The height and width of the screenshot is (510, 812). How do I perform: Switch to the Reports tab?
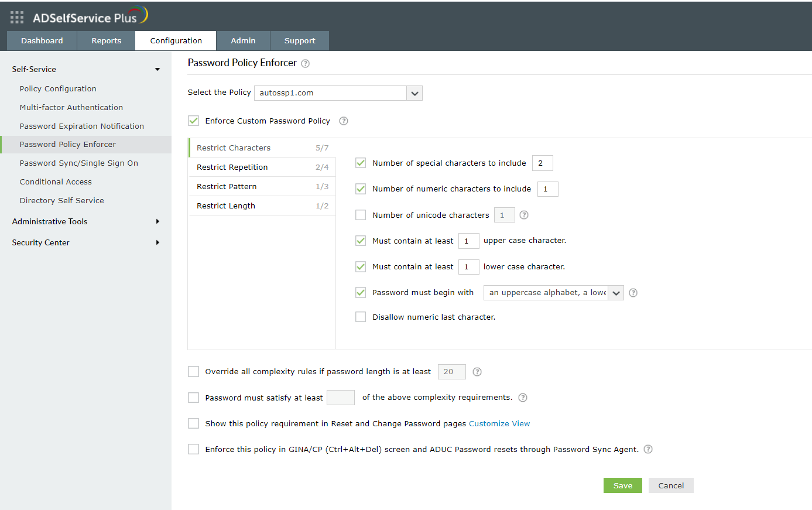[106, 40]
